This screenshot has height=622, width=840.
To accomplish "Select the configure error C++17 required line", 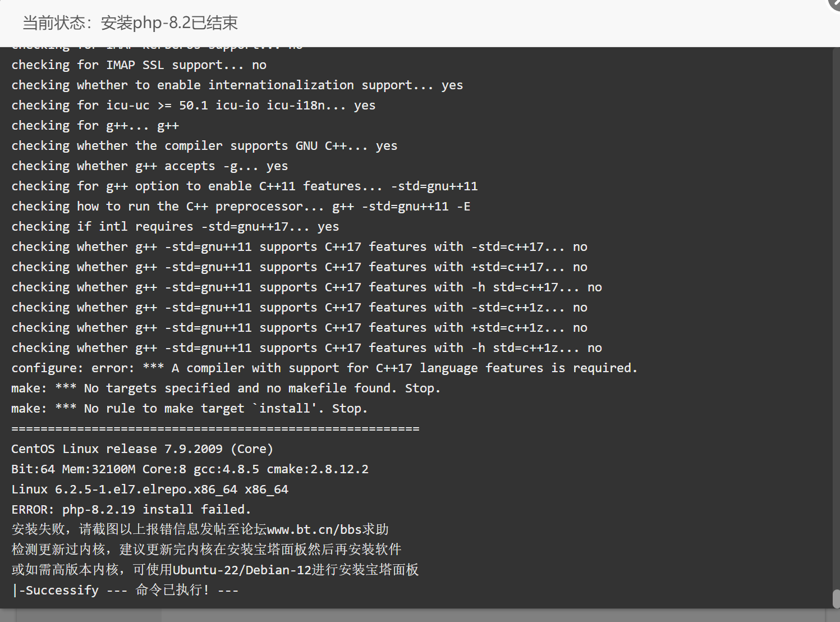I will pos(324,368).
